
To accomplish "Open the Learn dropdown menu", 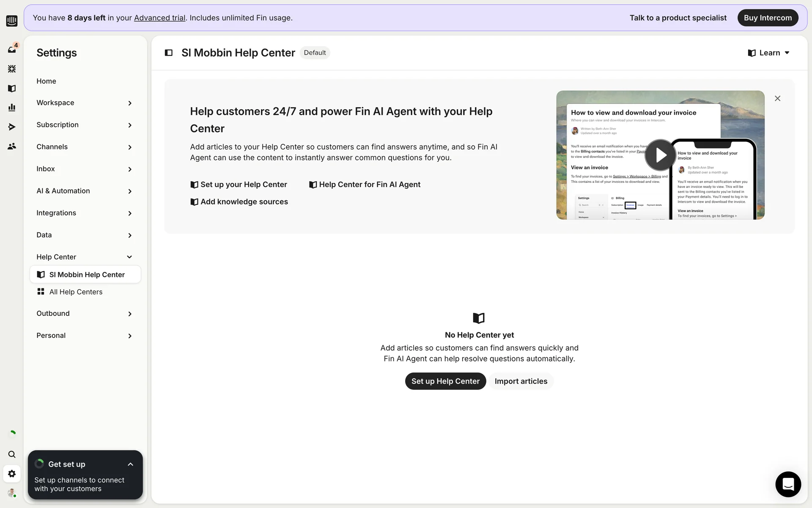I will (x=768, y=53).
